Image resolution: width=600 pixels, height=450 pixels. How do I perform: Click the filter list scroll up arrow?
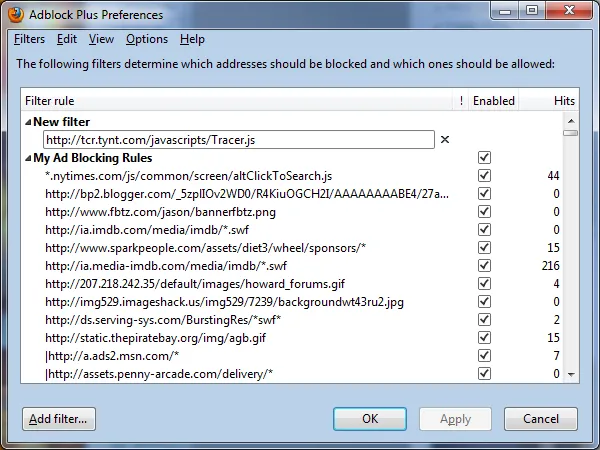click(571, 121)
